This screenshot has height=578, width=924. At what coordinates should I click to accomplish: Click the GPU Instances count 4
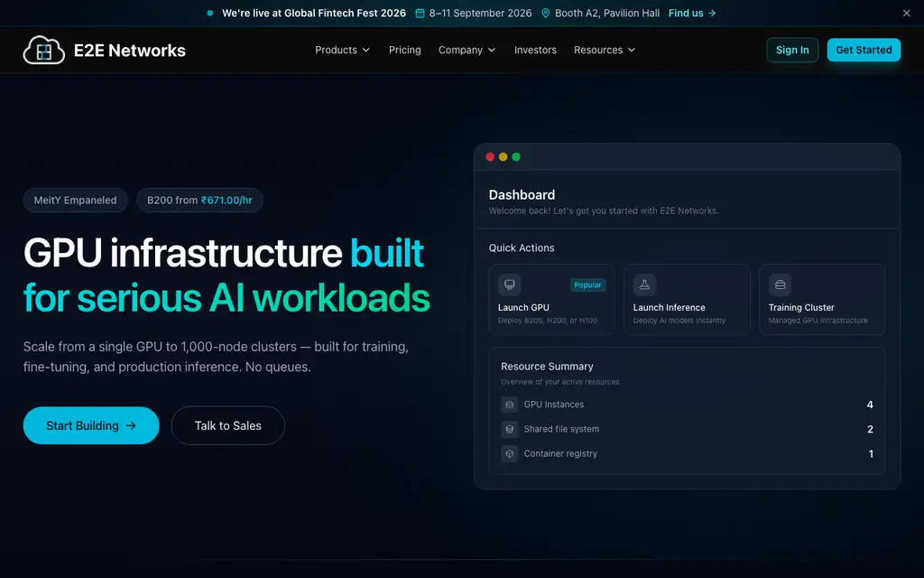(x=870, y=405)
